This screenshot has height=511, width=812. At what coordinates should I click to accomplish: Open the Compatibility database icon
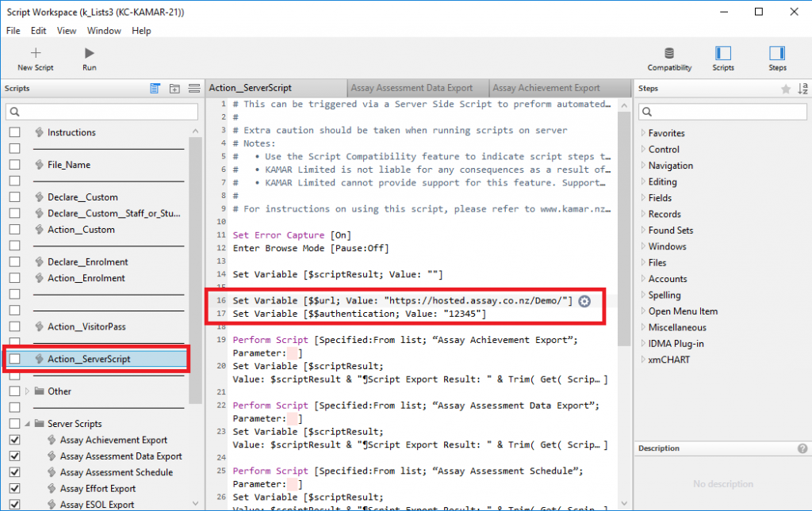click(x=669, y=53)
